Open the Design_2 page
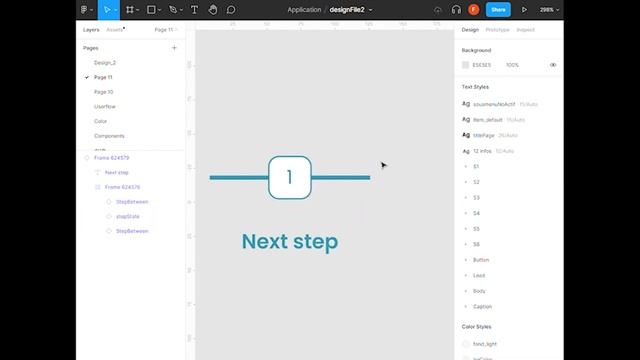 click(x=105, y=62)
